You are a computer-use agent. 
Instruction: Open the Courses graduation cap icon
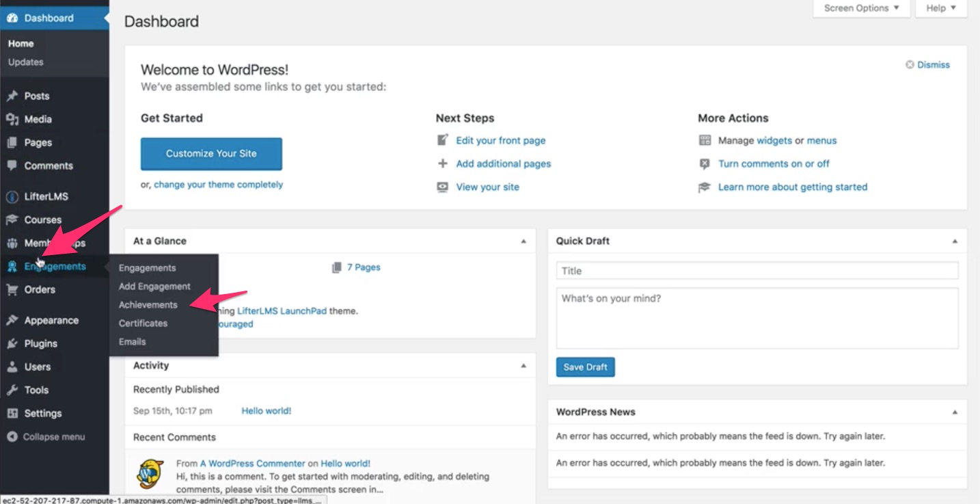click(x=12, y=220)
